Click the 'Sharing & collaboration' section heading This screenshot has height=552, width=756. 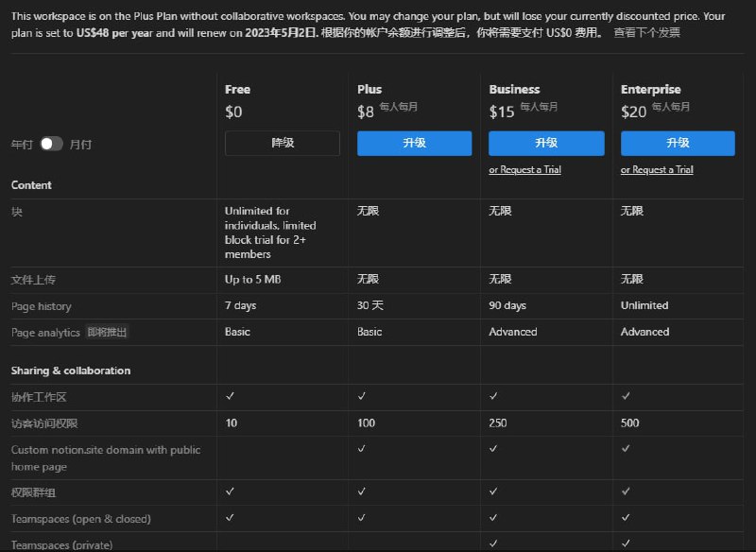[71, 371]
